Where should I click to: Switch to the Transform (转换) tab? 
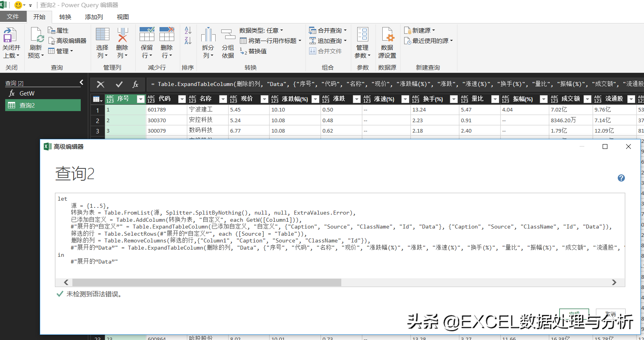pyautogui.click(x=65, y=17)
